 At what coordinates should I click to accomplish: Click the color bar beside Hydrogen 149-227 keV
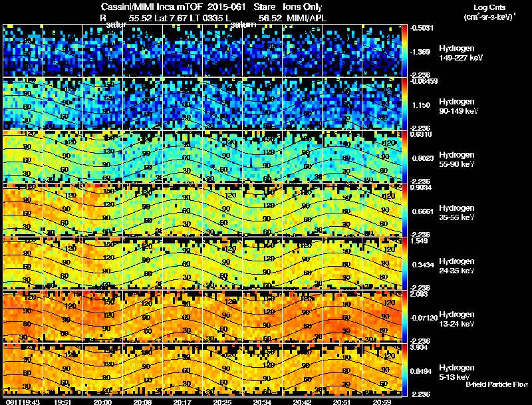pos(404,51)
